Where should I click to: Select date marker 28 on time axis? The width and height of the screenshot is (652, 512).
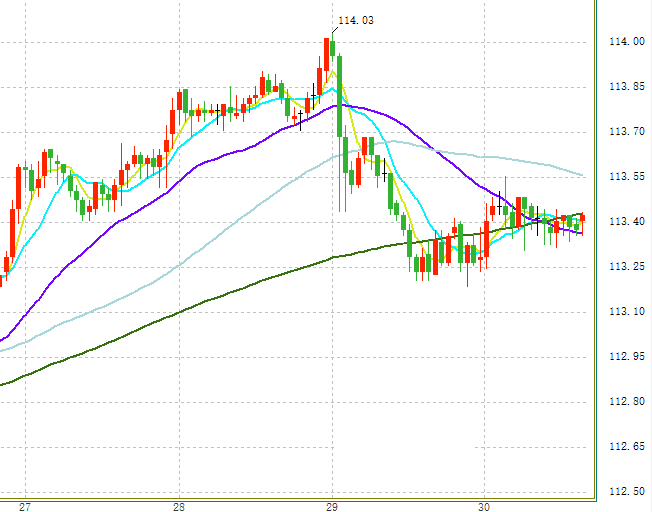coord(180,504)
